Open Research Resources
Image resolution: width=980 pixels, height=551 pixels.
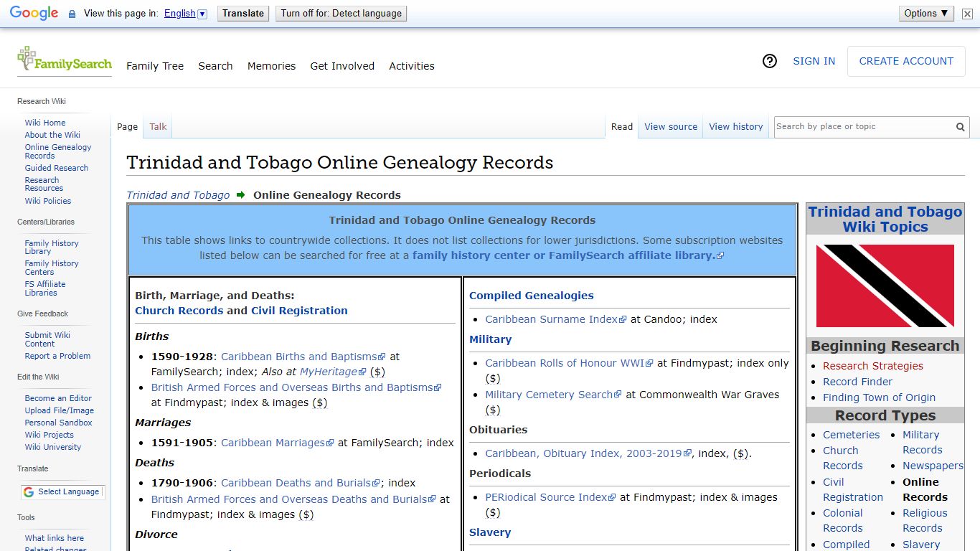(x=44, y=184)
